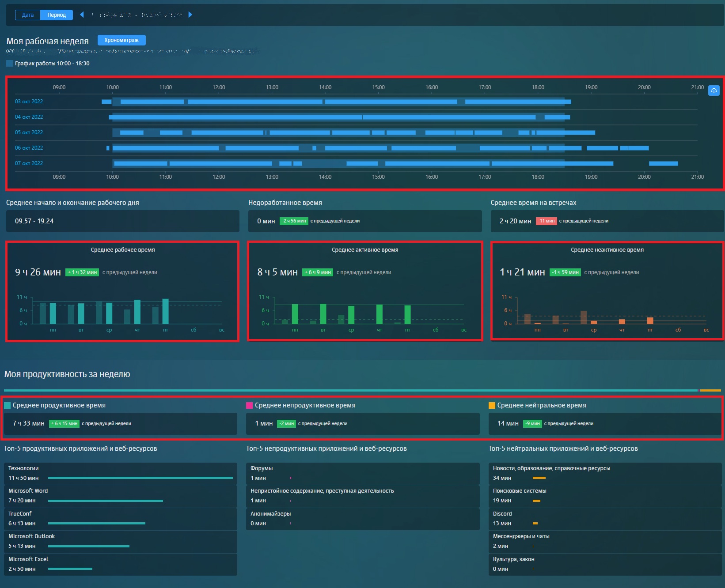725x588 pixels.
Task: Click the ср bar in Среднее неактивное время chart
Action: (594, 322)
